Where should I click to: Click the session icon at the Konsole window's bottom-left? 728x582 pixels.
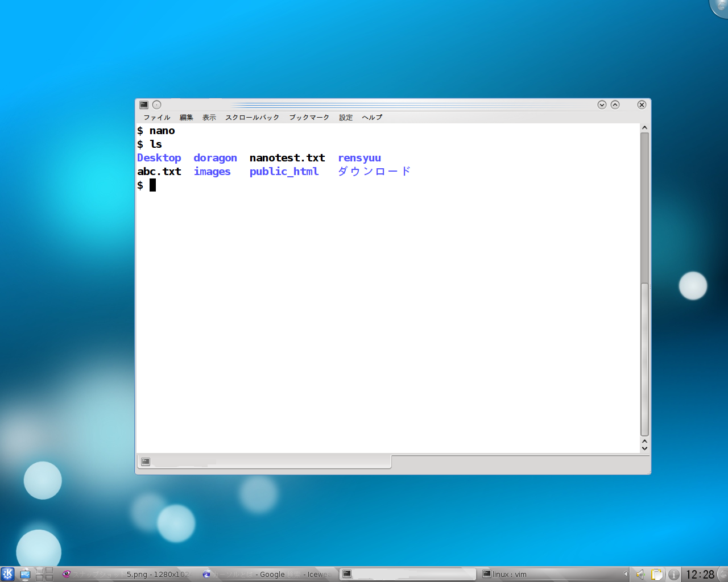pyautogui.click(x=144, y=462)
